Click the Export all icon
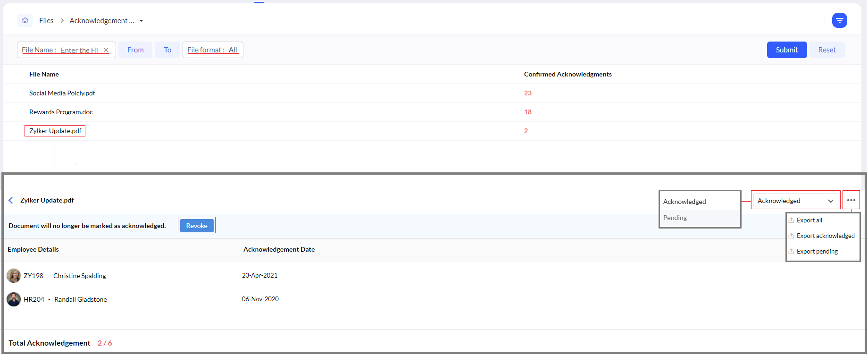This screenshot has width=868, height=356. pos(792,220)
